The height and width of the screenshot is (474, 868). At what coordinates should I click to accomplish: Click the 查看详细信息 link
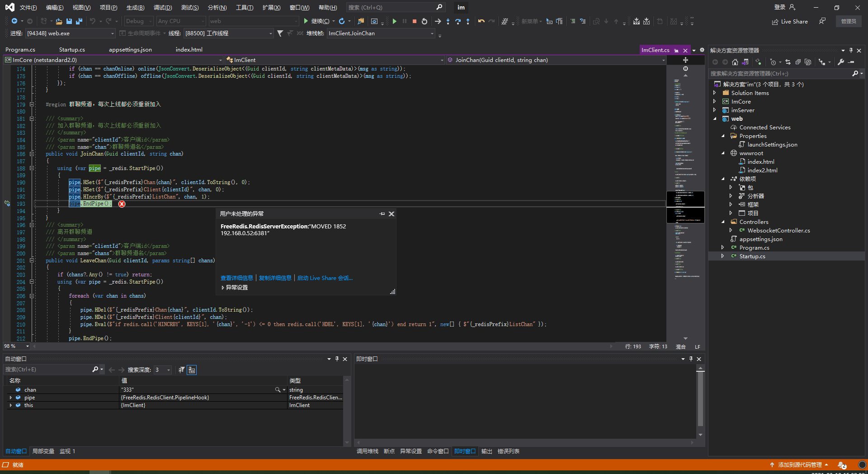(x=236, y=278)
